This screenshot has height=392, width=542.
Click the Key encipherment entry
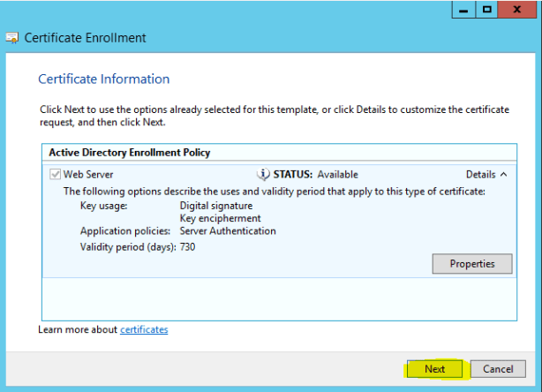pyautogui.click(x=220, y=218)
